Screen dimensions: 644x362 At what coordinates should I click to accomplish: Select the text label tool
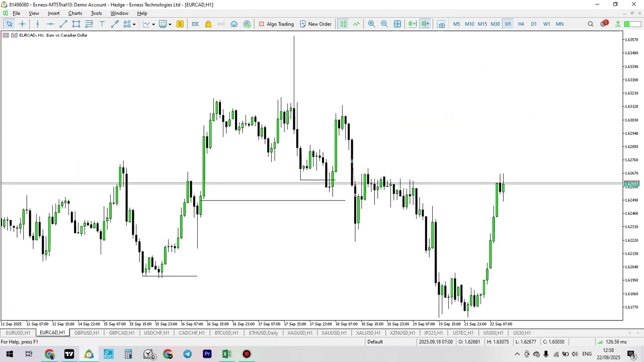pyautogui.click(x=102, y=24)
